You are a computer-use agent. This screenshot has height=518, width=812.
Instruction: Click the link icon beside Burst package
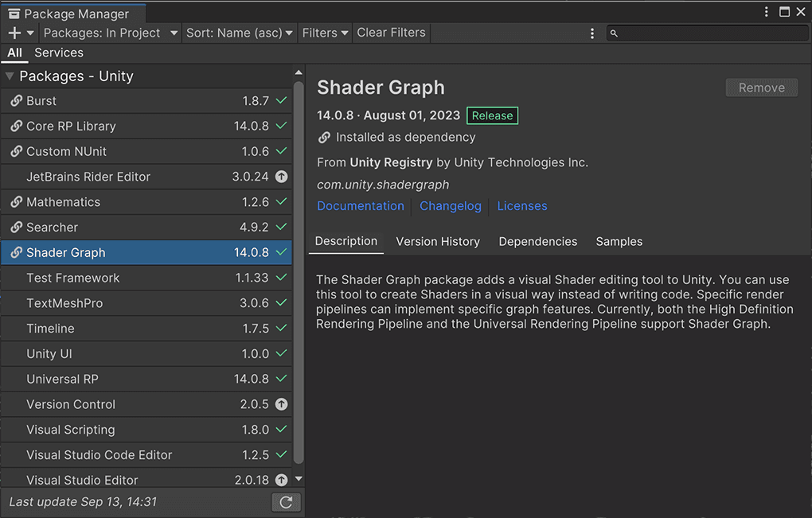pos(16,101)
